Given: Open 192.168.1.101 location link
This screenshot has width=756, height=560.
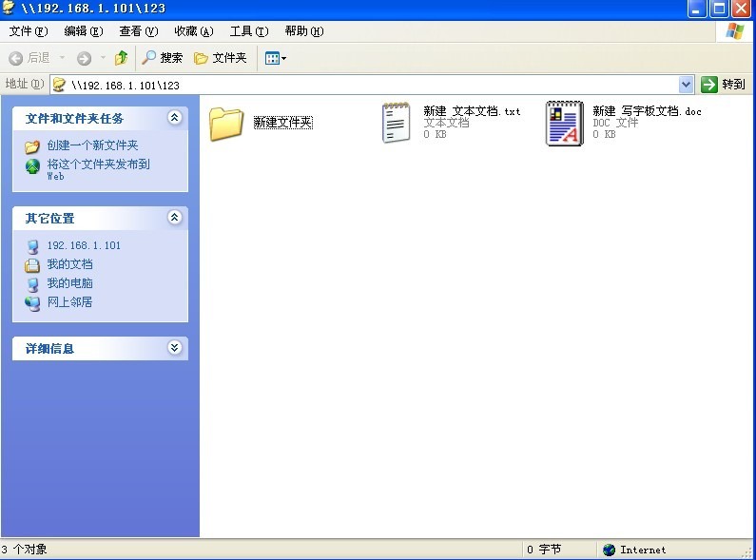Looking at the screenshot, I should tap(84, 245).
